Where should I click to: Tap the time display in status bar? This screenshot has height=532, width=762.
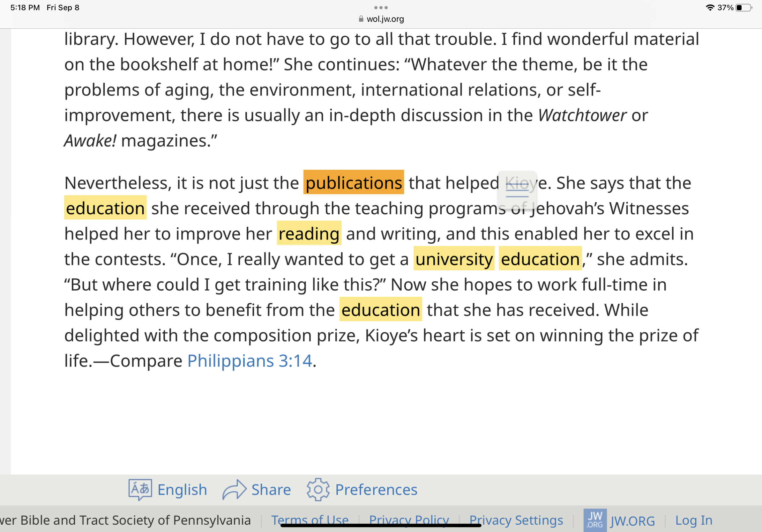click(25, 8)
